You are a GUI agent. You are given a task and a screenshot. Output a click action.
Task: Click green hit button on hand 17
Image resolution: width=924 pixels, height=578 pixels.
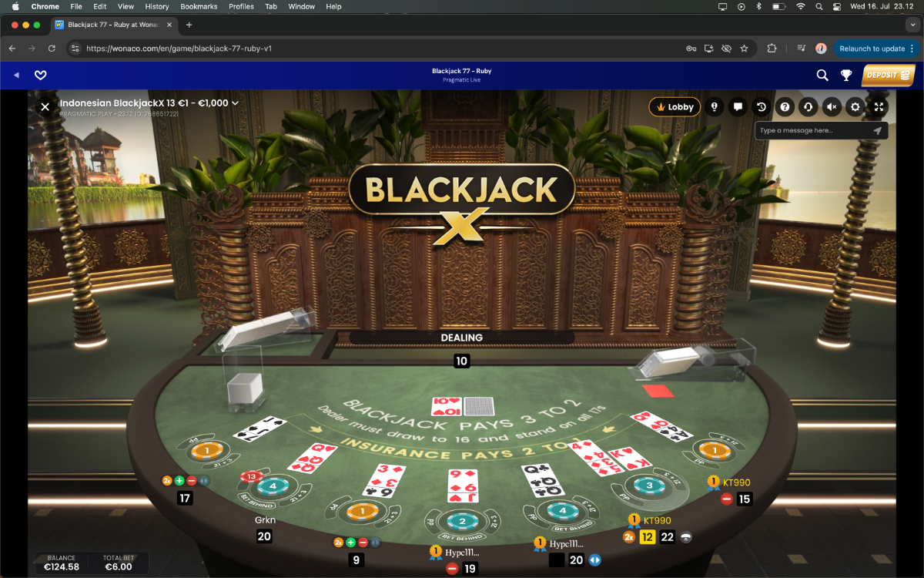(179, 480)
